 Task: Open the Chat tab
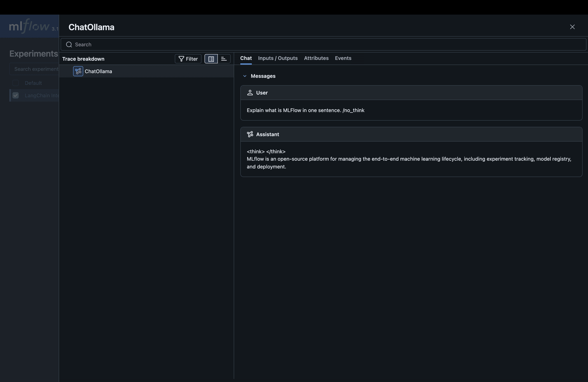coord(246,58)
